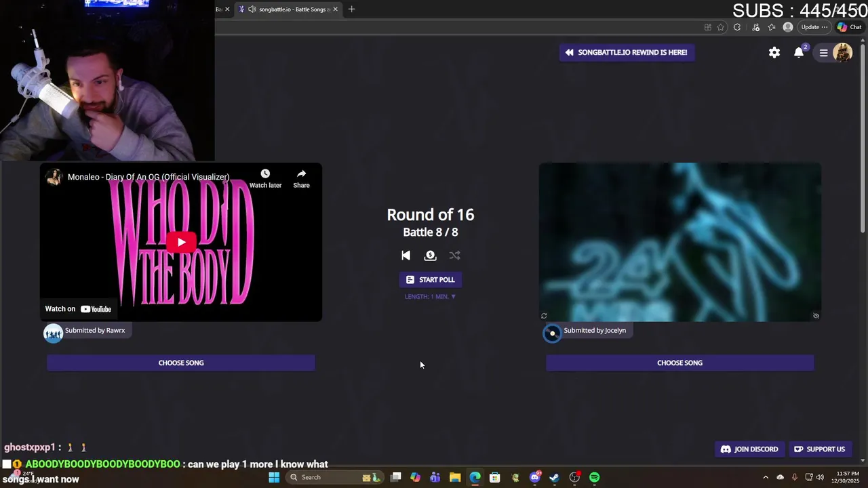868x488 pixels.
Task: Open Songbattle settings gear
Action: click(x=774, y=52)
